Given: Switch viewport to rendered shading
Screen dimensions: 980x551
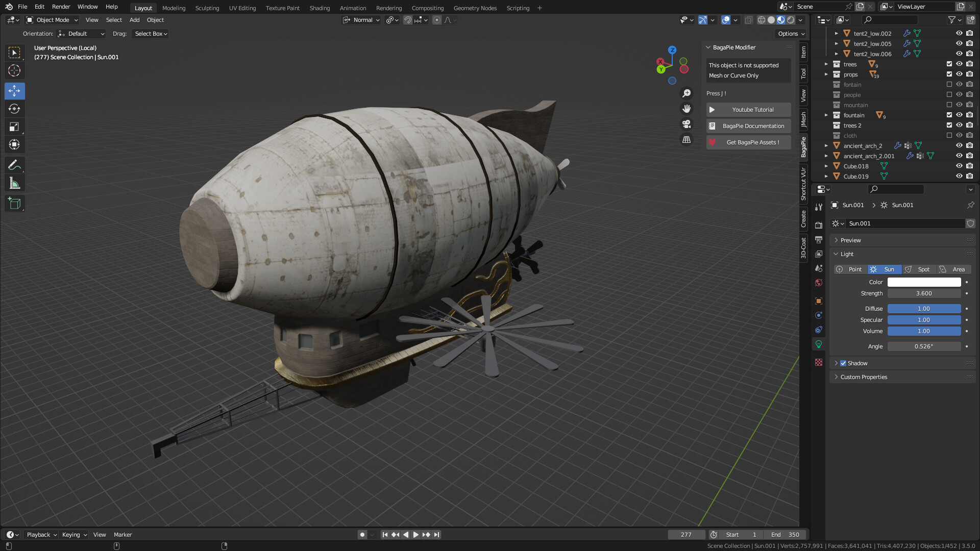Looking at the screenshot, I should (x=791, y=19).
